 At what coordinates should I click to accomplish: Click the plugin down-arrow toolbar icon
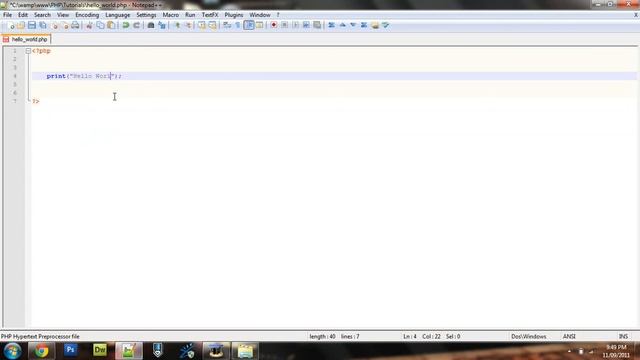353,25
